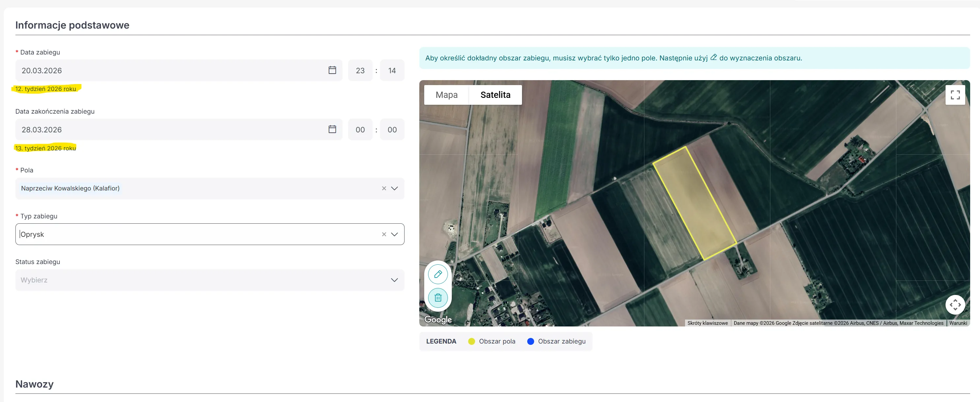The height and width of the screenshot is (402, 980).
Task: Click the start hour field showing 23
Action: (360, 70)
